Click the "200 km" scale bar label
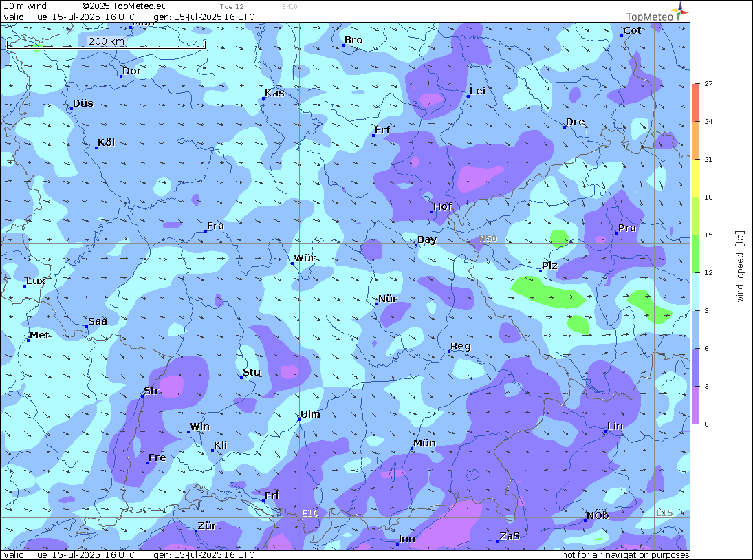The height and width of the screenshot is (560, 753). pyautogui.click(x=107, y=41)
